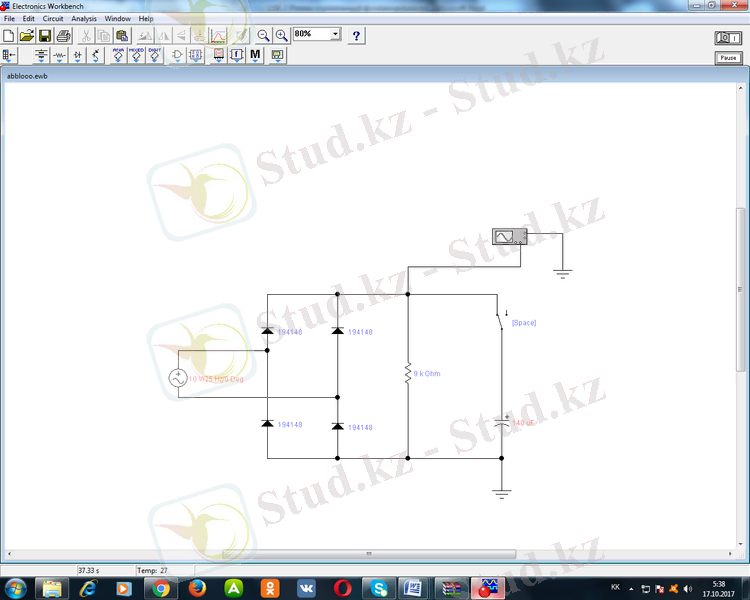Image resolution: width=750 pixels, height=600 pixels.
Task: Select the AC voltage source symbol
Action: click(x=178, y=378)
